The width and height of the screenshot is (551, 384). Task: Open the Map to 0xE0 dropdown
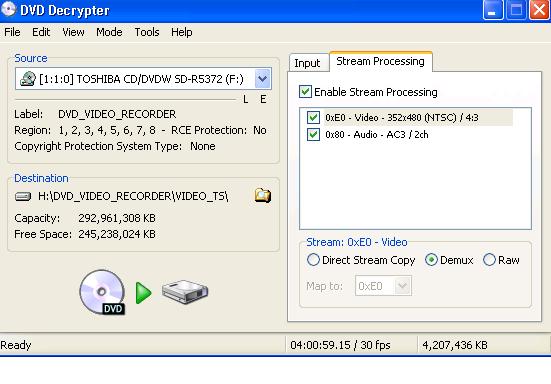[402, 286]
